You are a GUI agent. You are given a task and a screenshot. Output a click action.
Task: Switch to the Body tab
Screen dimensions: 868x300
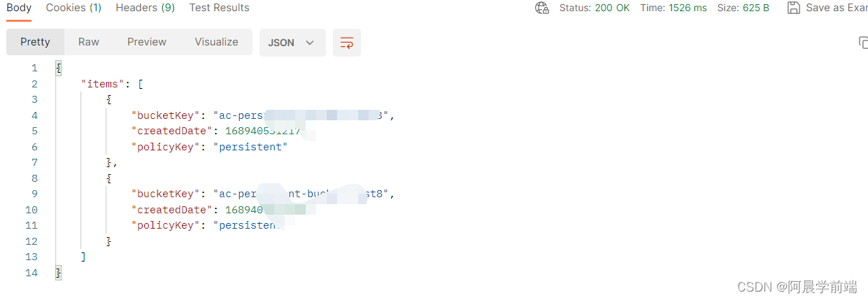19,8
